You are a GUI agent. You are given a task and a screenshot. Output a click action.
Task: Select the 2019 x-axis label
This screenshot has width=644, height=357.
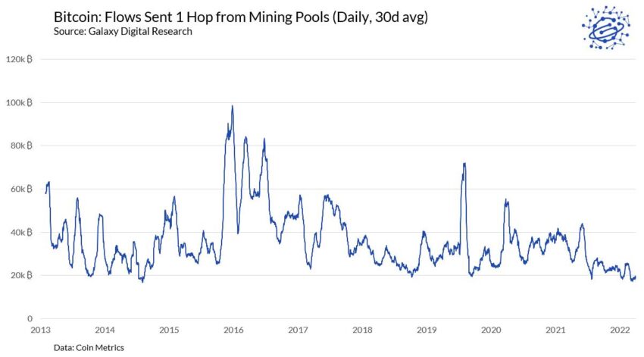coord(427,330)
